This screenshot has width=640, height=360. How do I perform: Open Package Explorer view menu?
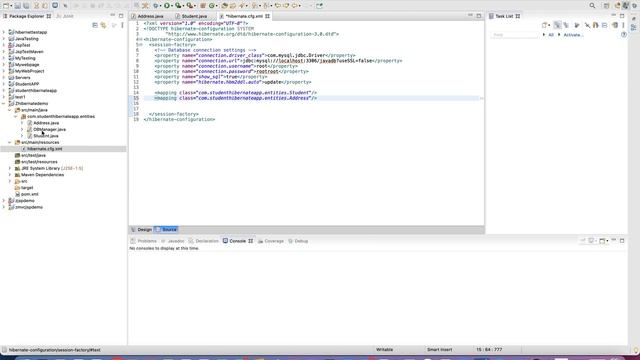pyautogui.click(x=122, y=25)
